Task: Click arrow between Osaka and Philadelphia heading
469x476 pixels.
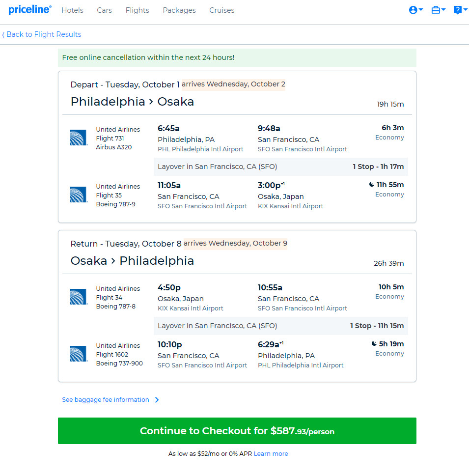Action: tap(113, 261)
